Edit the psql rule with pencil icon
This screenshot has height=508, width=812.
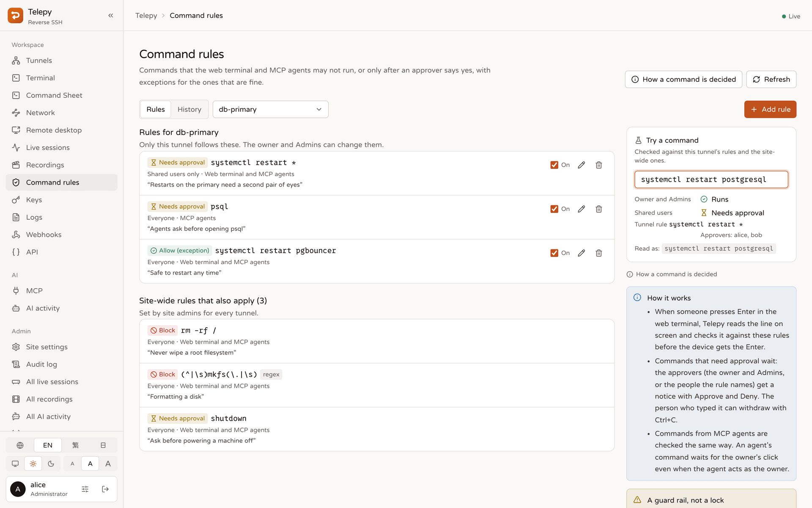582,209
